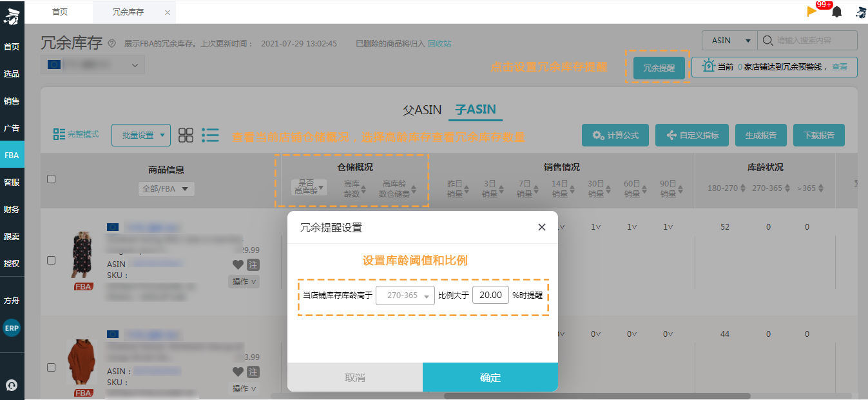The width and height of the screenshot is (868, 400).
Task: Open the 全部/FBA filter dropdown
Action: coord(166,189)
